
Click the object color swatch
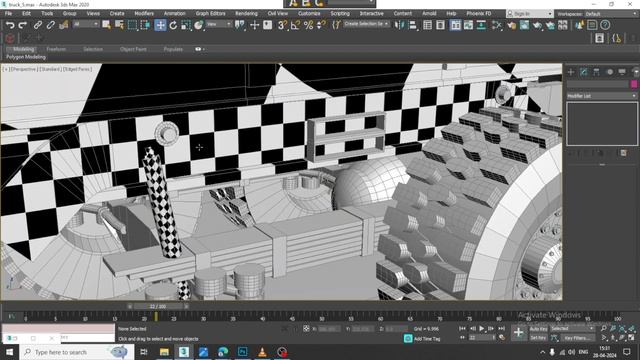tap(633, 84)
